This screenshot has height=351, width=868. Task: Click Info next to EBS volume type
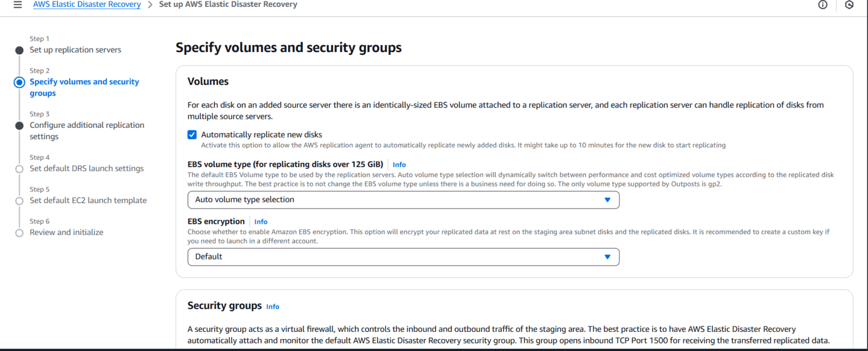(x=399, y=164)
